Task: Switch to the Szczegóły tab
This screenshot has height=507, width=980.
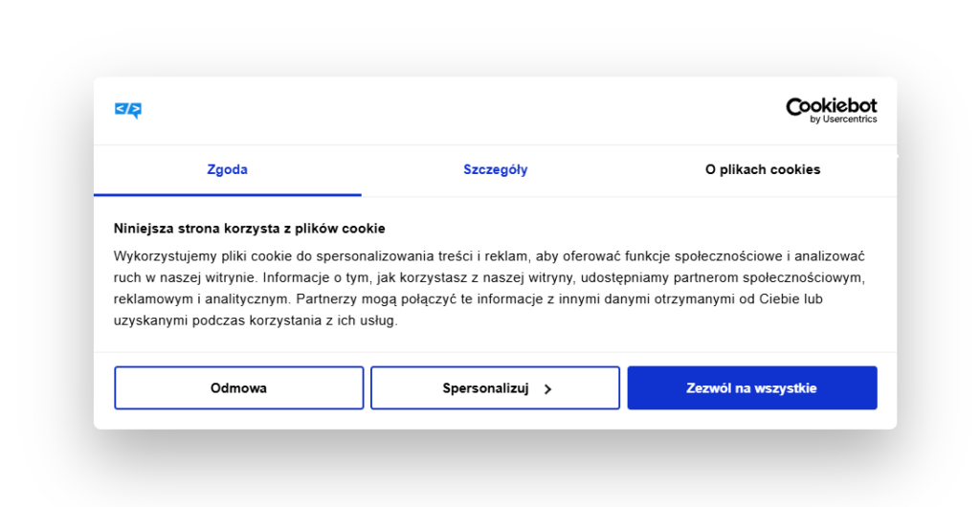Action: 495,169
